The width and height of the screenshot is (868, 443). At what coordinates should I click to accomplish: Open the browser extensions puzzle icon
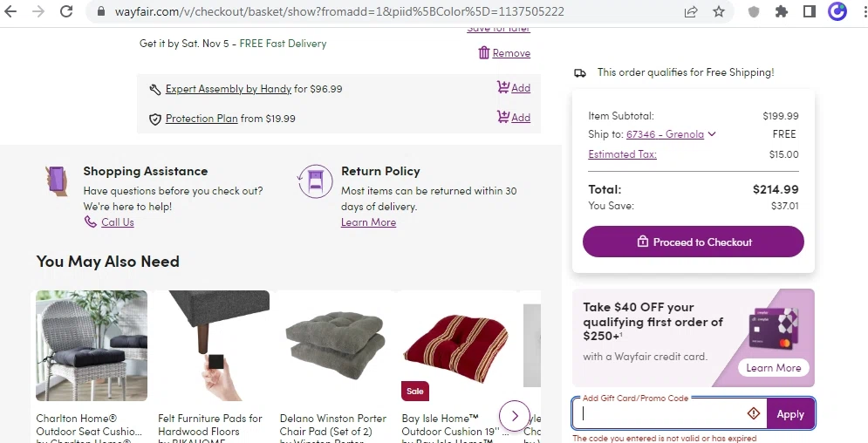pyautogui.click(x=782, y=11)
